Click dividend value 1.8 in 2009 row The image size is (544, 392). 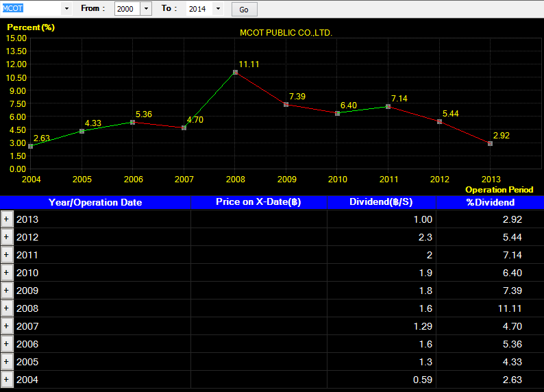coord(425,291)
